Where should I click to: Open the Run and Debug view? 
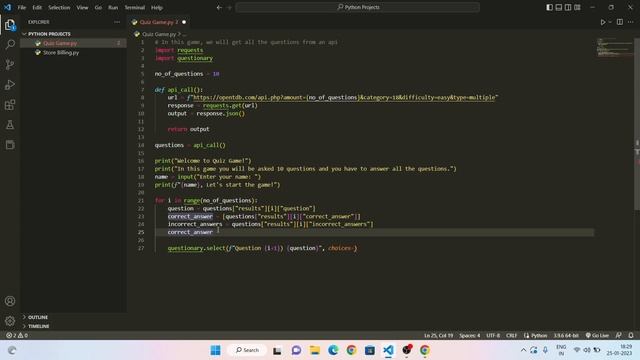coord(10,84)
